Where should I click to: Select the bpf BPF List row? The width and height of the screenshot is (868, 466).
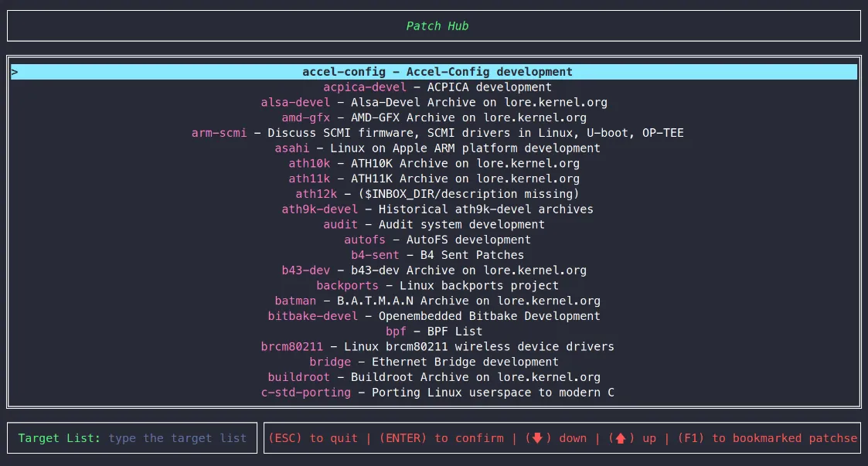[x=434, y=332]
